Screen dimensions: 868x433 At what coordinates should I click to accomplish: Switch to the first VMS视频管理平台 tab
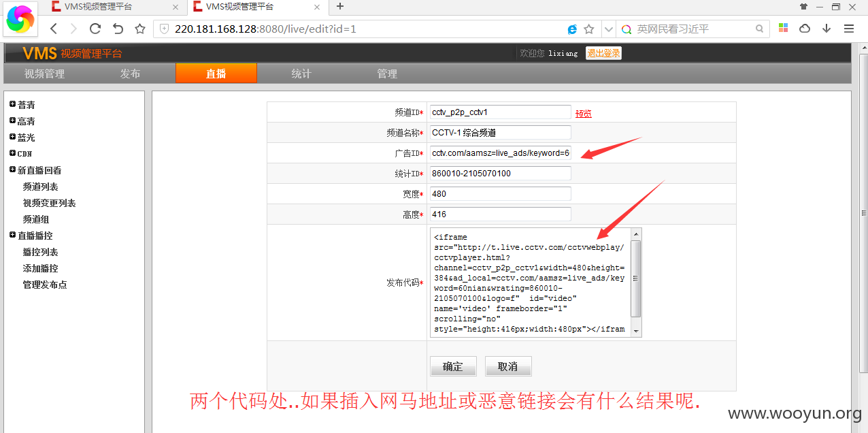pos(116,7)
